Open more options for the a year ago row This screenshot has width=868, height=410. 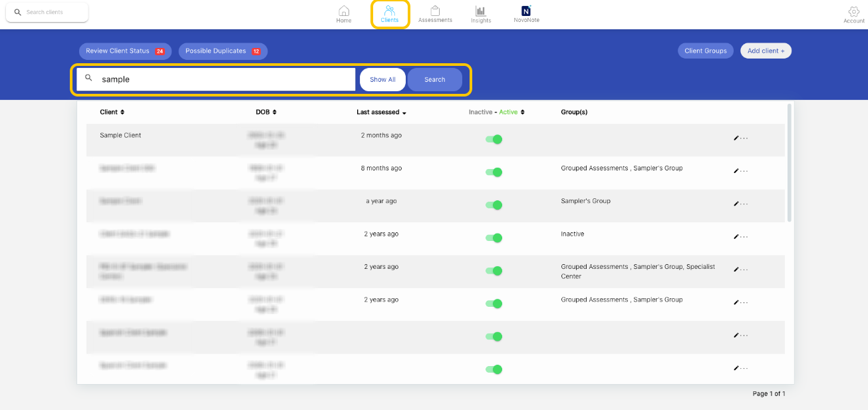744,204
